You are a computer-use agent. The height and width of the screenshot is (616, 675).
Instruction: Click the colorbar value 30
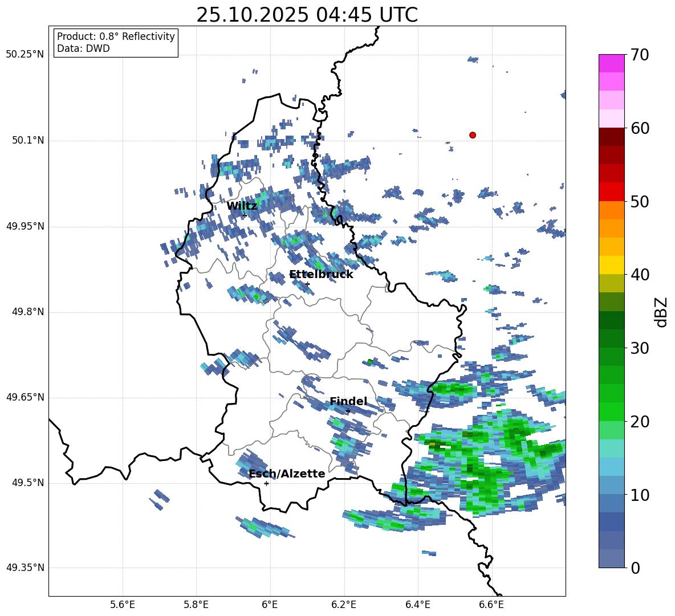[x=640, y=348]
